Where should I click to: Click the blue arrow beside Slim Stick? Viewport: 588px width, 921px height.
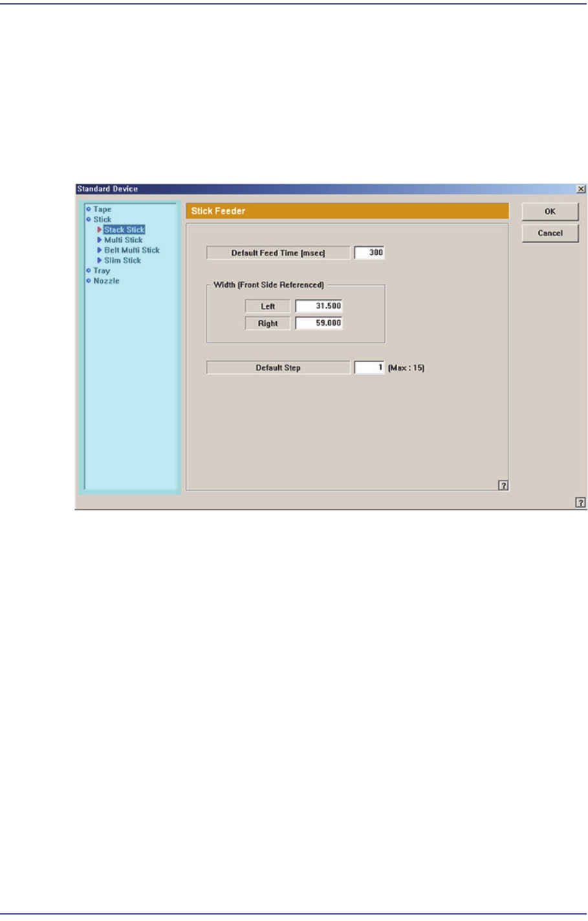click(x=100, y=261)
